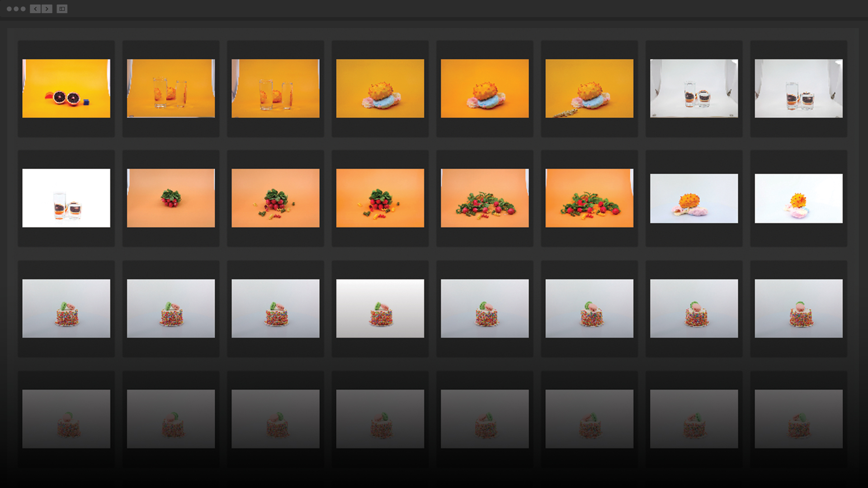Choose the last sprinkle cake in third row
Image resolution: width=868 pixels, height=488 pixels.
(798, 309)
